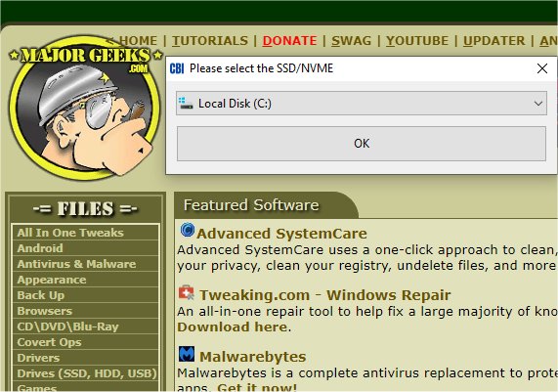
Task: Open Tweaking.com - Windows Repair link
Action: 324,295
